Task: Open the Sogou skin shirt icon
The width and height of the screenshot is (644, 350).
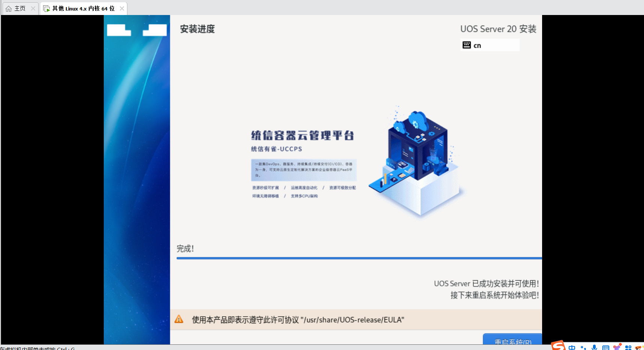Action: click(617, 347)
